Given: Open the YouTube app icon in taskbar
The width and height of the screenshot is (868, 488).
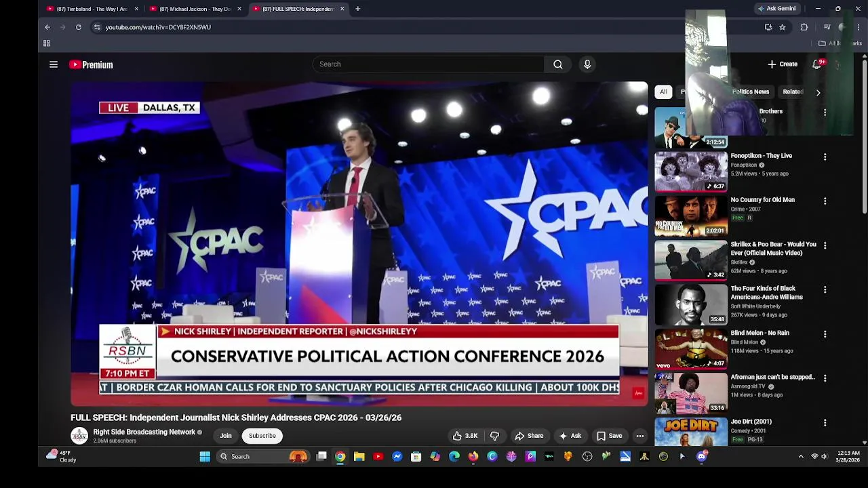Looking at the screenshot, I should point(378,457).
